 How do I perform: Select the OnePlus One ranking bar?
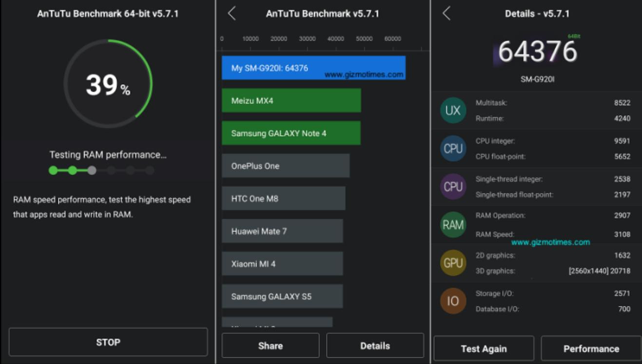tap(286, 166)
